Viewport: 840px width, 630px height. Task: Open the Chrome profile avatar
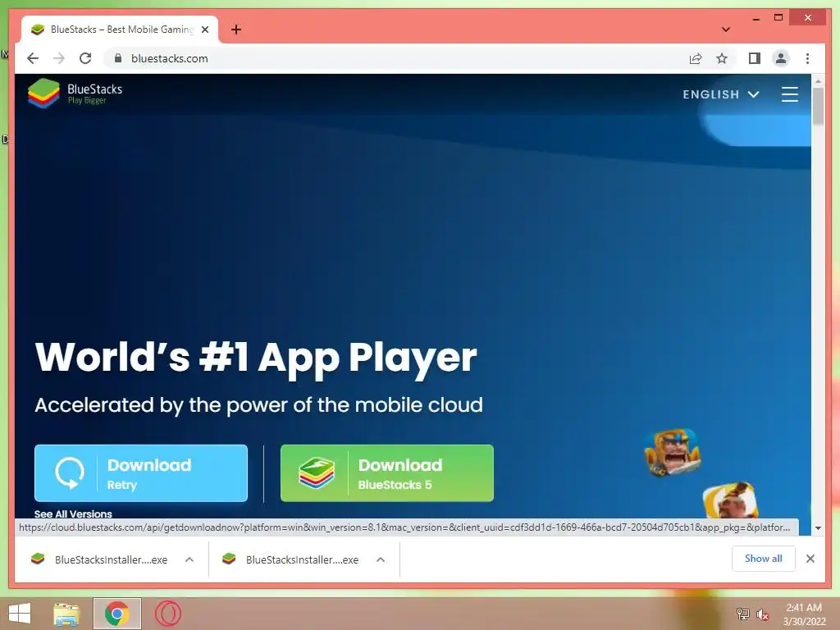click(781, 58)
